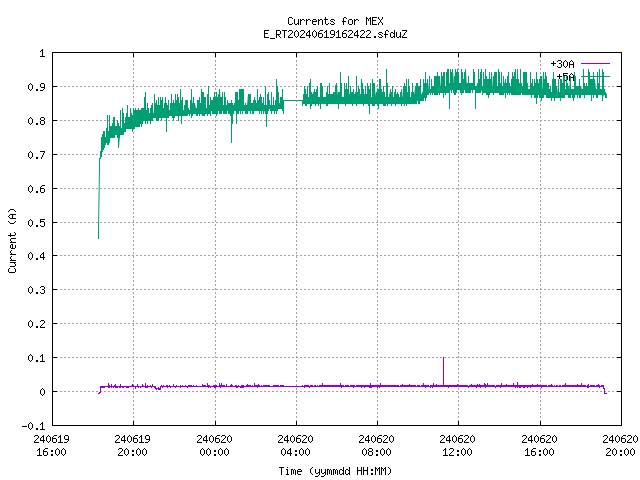Click the chart title 'Currents for MEX'
The width and height of the screenshot is (640, 480).
335,21
